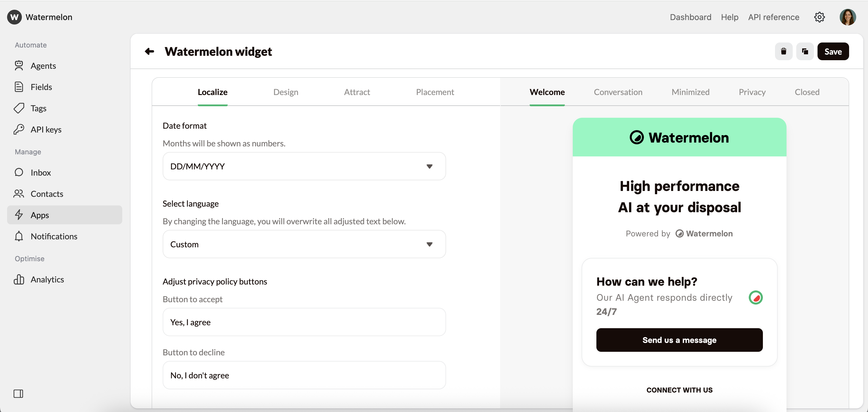The width and height of the screenshot is (868, 412).
Task: Select the Fields icon in sidebar
Action: 19,86
